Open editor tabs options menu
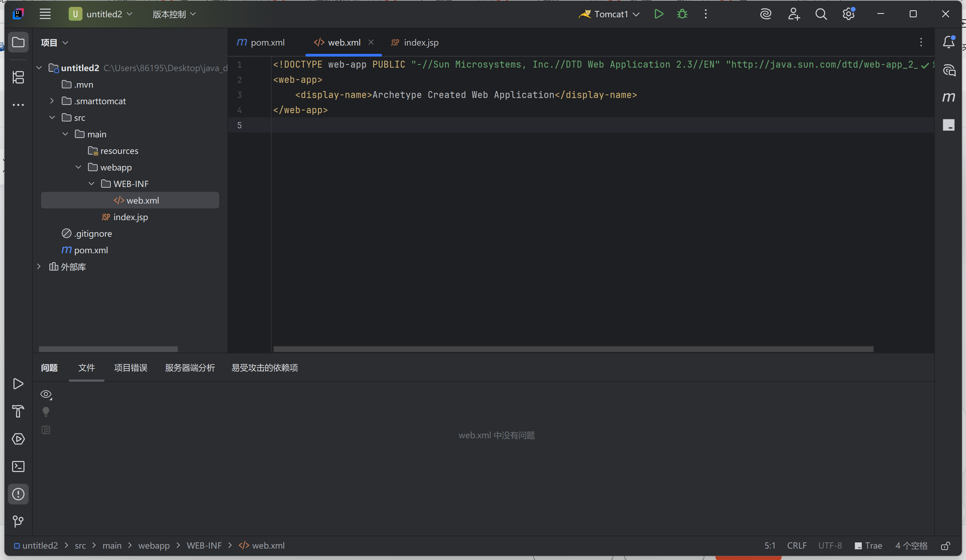Viewport: 966px width, 560px height. (x=921, y=42)
